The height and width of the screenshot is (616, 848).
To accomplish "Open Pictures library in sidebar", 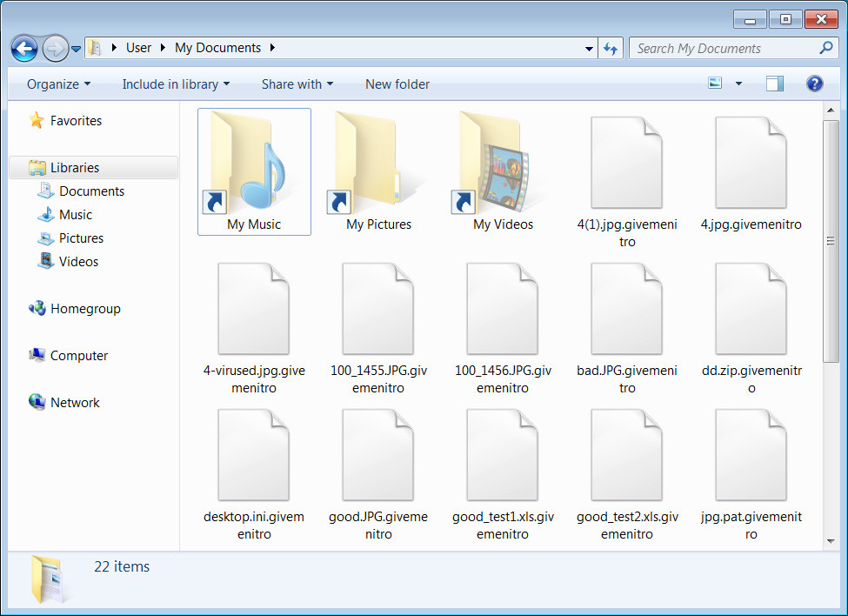I will coord(81,238).
